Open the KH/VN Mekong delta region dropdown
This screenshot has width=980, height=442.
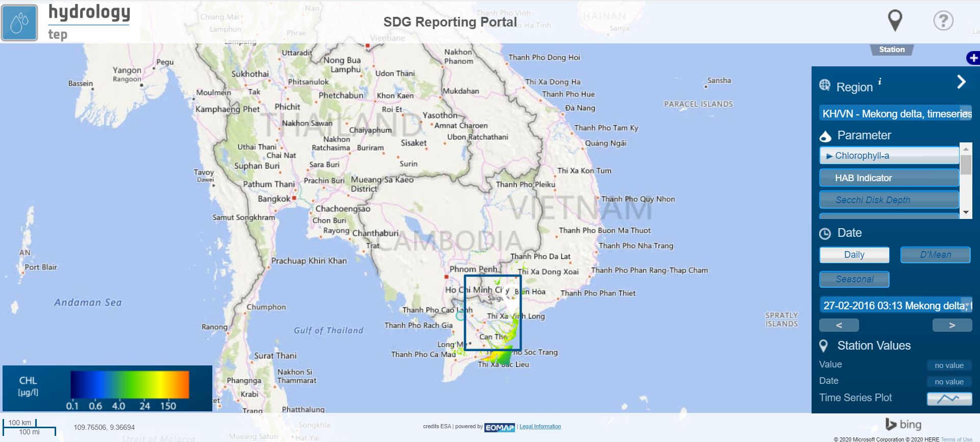pos(896,113)
